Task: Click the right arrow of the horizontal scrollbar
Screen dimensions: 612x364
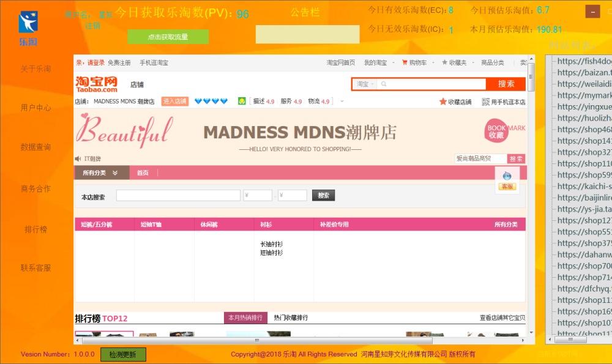Action: click(523, 340)
